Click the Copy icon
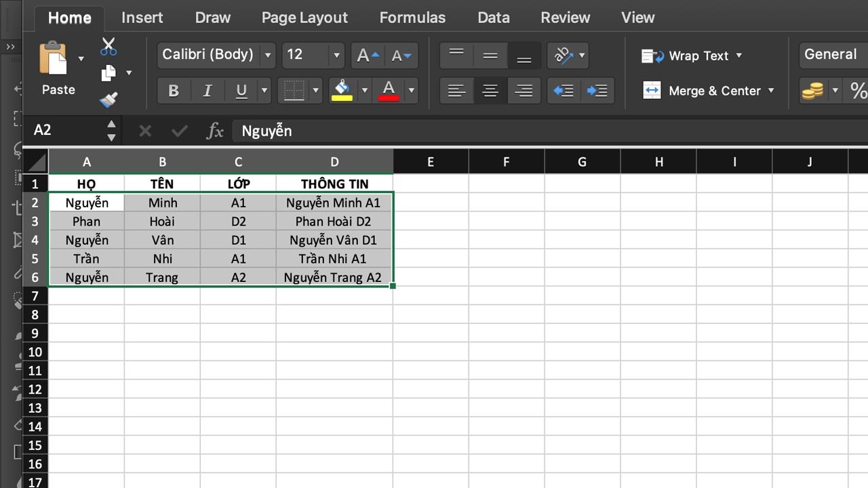Viewport: 868px width, 488px height. 108,73
